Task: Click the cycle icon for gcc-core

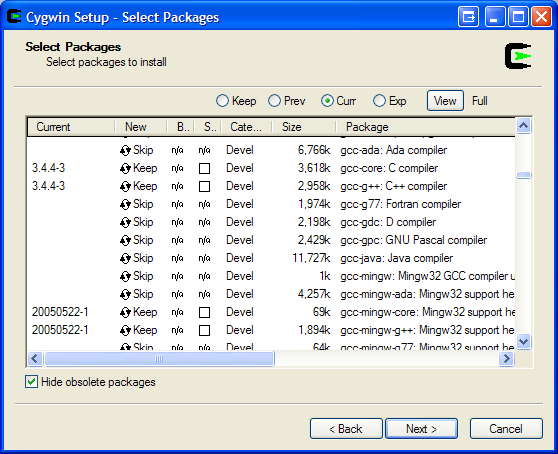Action: tap(125, 168)
